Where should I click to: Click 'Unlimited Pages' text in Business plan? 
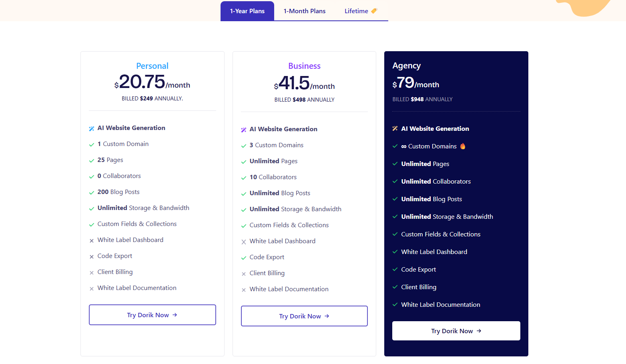pos(273,161)
